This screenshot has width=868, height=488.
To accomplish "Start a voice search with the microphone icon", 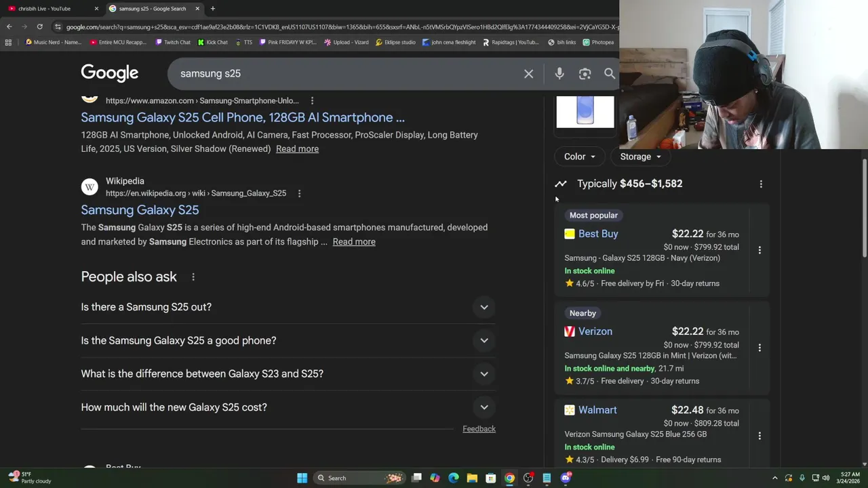I will (559, 73).
